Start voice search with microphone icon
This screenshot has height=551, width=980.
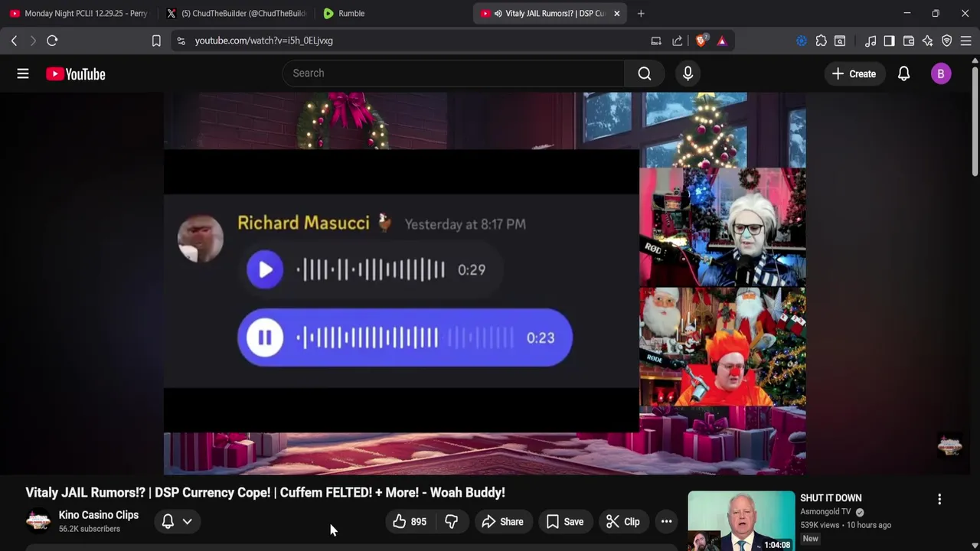688,73
